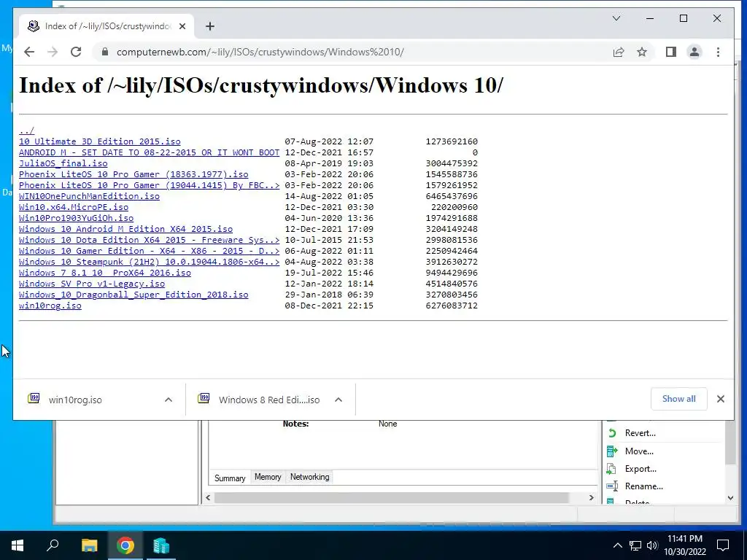Click the address bar URL
Viewport: 747px width, 560px height.
[260, 52]
